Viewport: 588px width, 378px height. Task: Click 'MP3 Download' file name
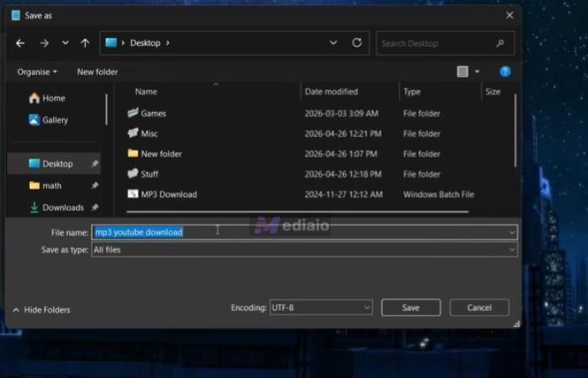[x=169, y=194]
